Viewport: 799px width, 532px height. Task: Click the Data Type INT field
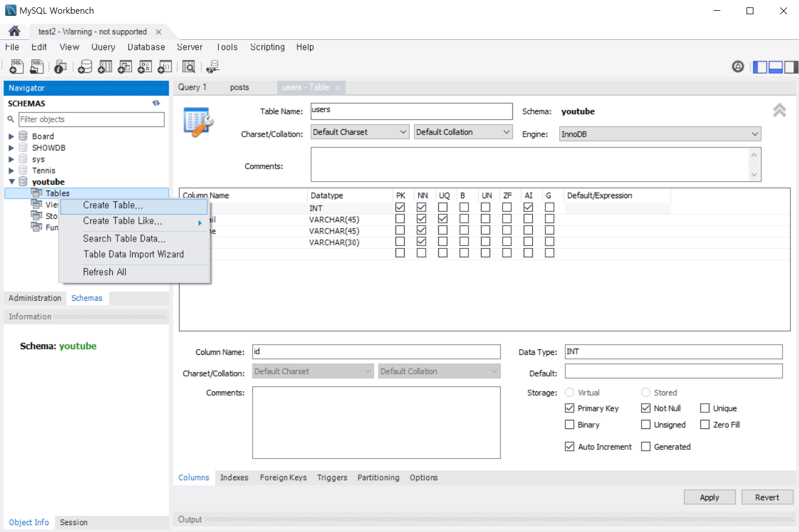click(674, 352)
